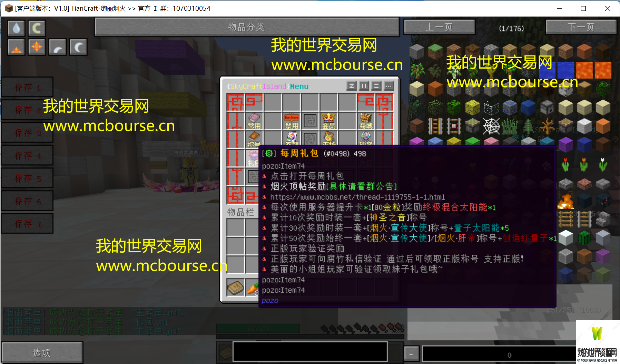Click the 保存 3 save slot

pos(27,133)
